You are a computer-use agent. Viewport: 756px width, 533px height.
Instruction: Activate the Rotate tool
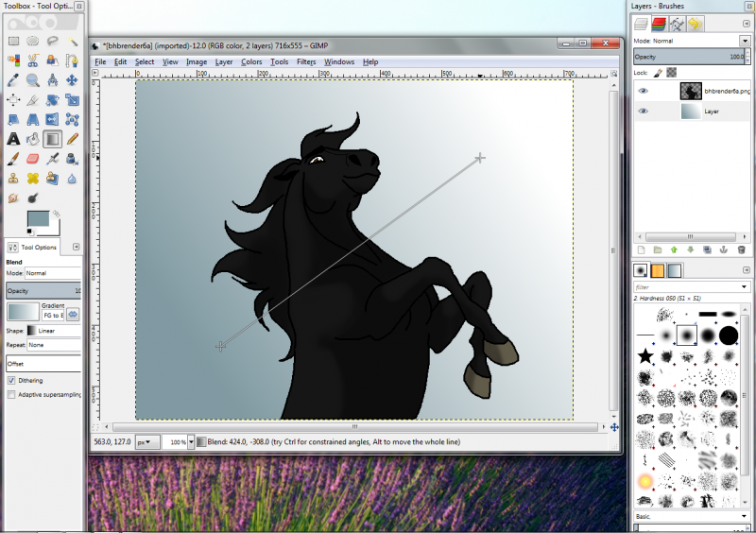click(53, 100)
